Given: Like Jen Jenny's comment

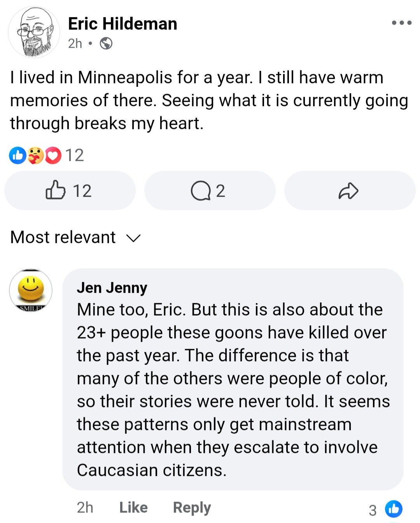Looking at the screenshot, I should point(133,507).
